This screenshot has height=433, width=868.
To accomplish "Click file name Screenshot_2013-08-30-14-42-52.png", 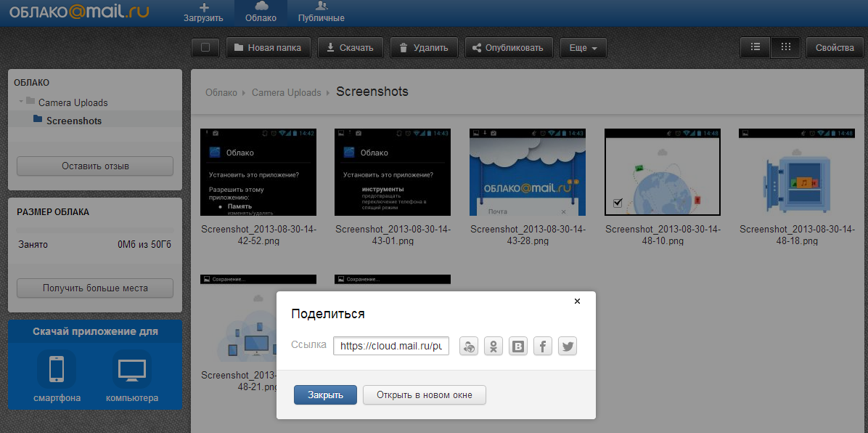I will pyautogui.click(x=258, y=235).
